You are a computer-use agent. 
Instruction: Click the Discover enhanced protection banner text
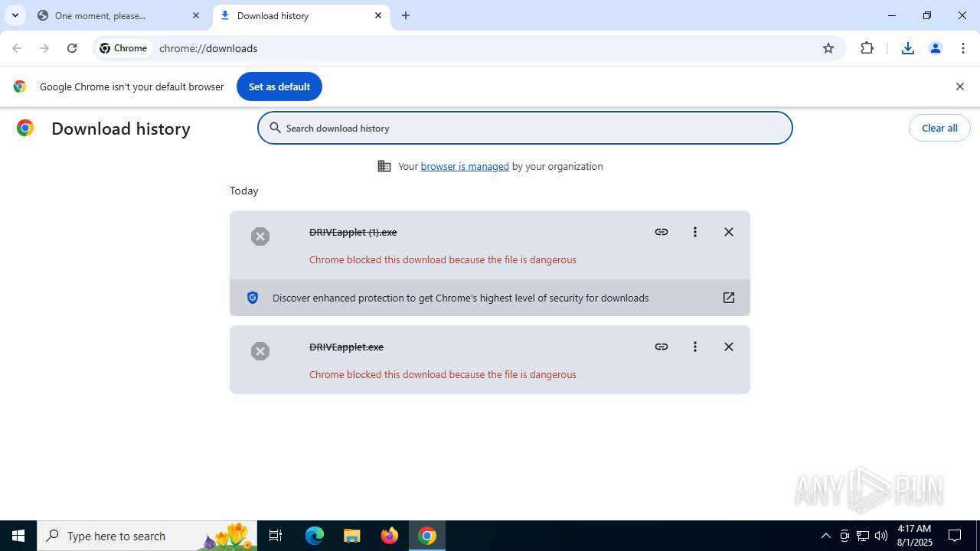click(460, 298)
